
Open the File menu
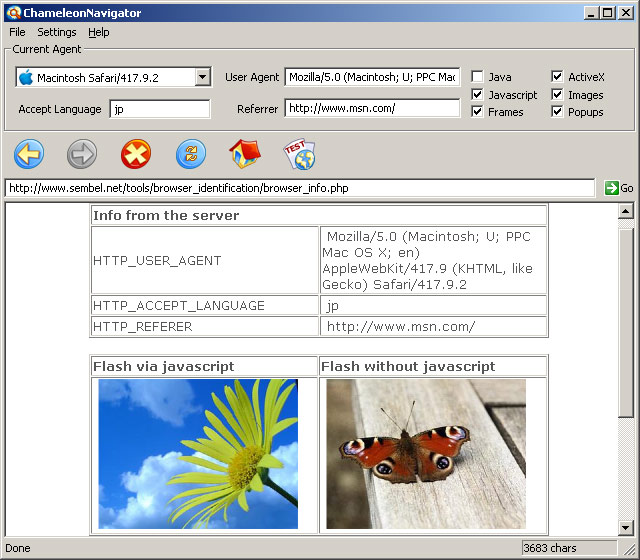17,32
